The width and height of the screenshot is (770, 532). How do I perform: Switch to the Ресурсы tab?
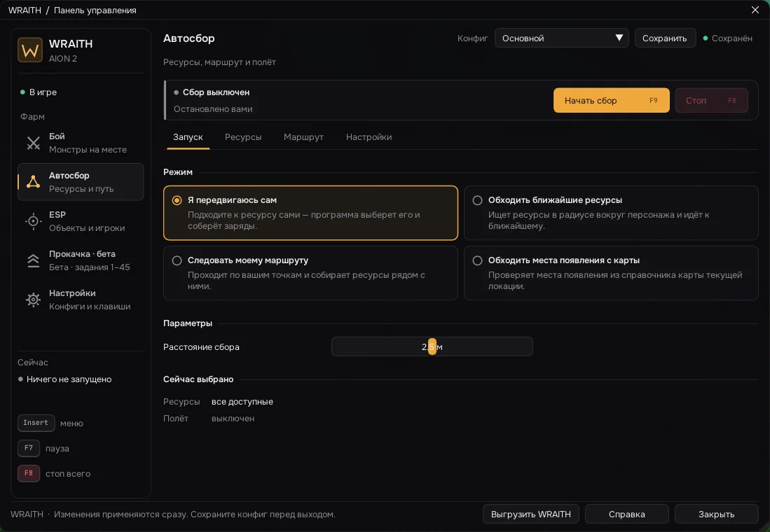243,137
